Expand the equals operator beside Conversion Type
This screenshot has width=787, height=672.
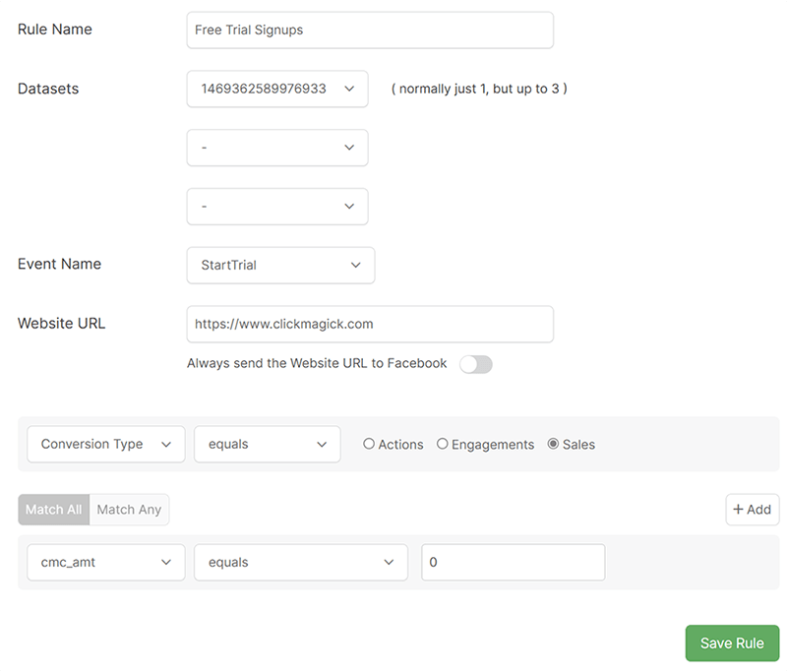(267, 445)
